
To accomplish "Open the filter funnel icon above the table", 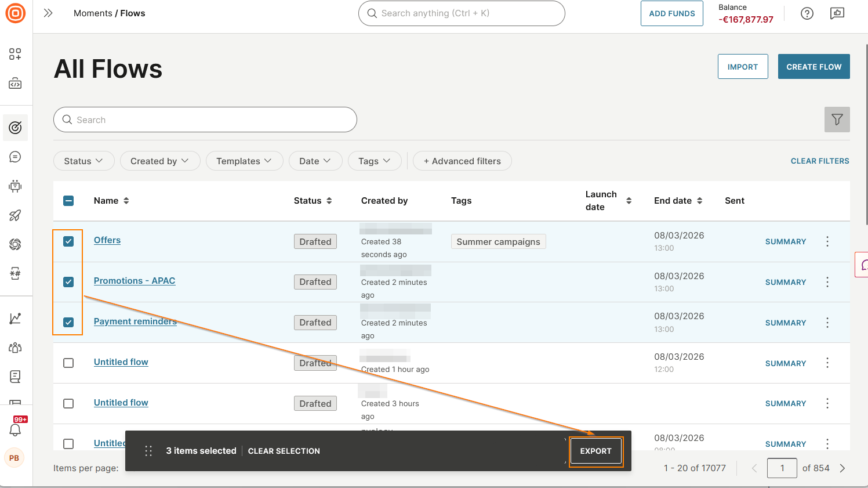I will pos(837,120).
